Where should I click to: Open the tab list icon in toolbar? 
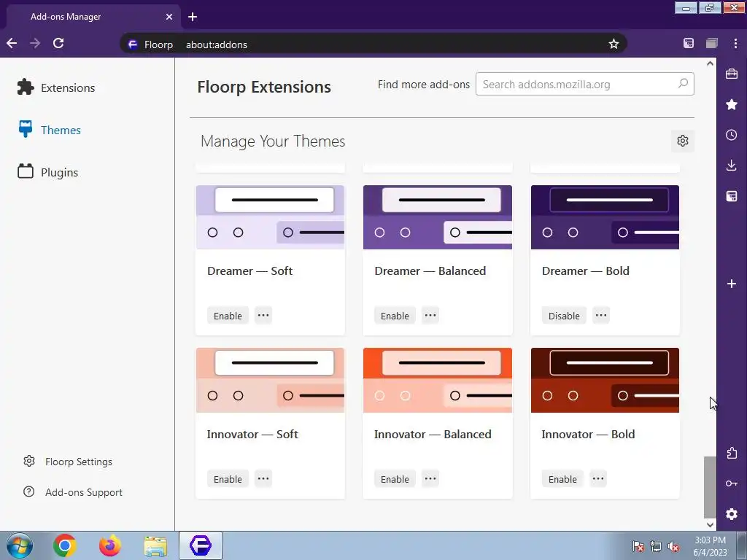pyautogui.click(x=712, y=43)
